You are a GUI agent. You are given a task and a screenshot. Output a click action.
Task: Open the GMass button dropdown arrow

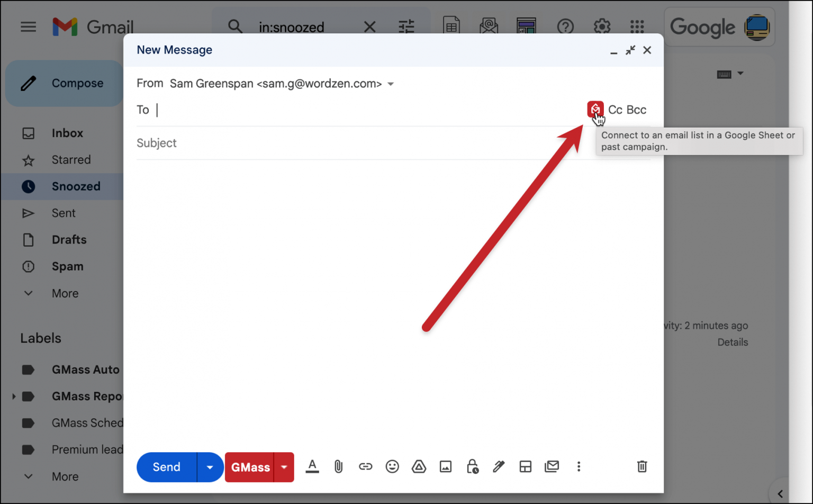(x=284, y=467)
